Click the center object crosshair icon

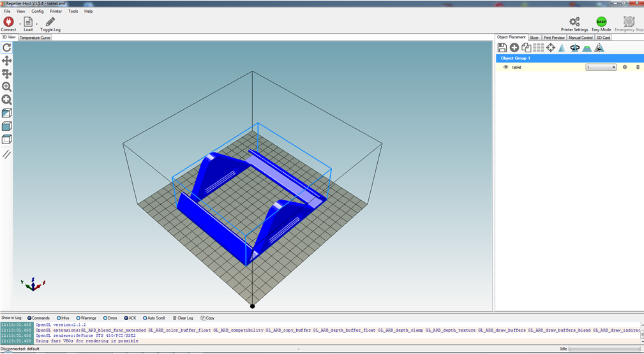[x=550, y=48]
